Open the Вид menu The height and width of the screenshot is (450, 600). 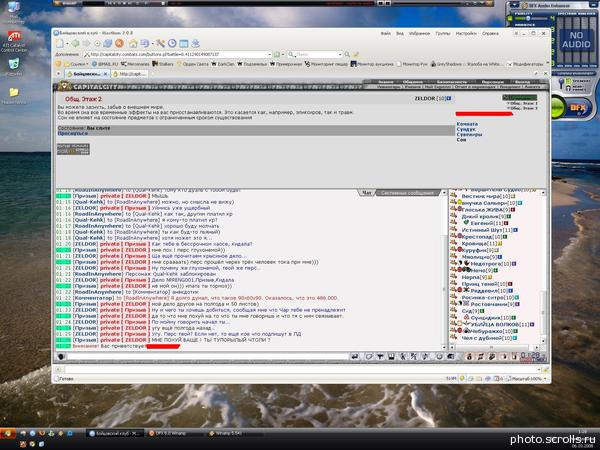pos(400,34)
